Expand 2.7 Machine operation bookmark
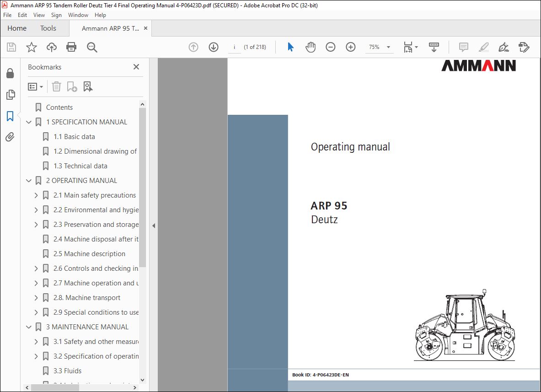Image resolution: width=541 pixels, height=392 pixels. [x=36, y=283]
